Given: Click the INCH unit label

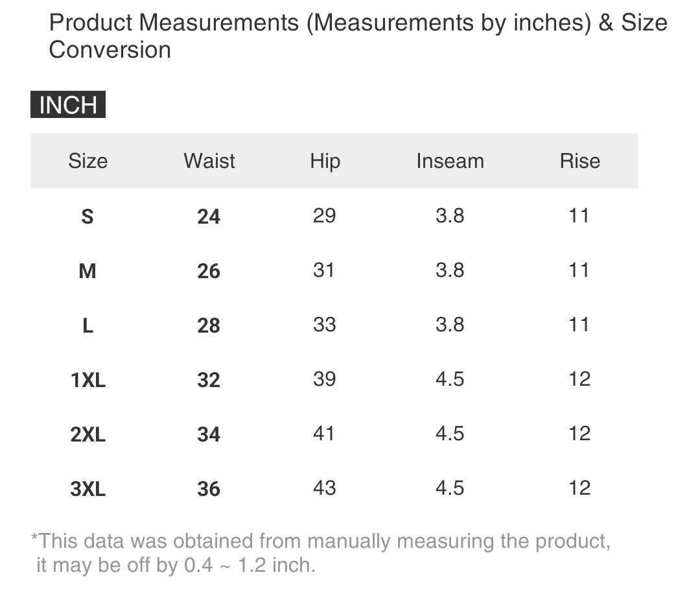Looking at the screenshot, I should (68, 105).
